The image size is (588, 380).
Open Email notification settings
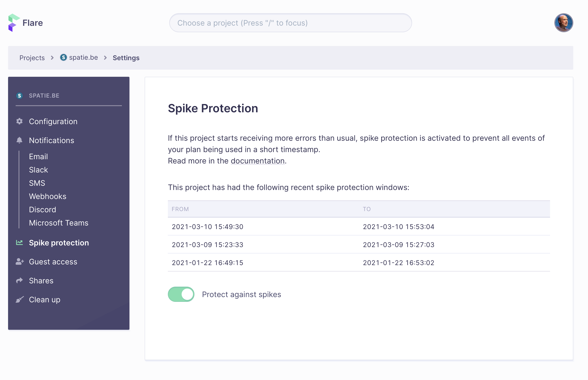point(38,156)
